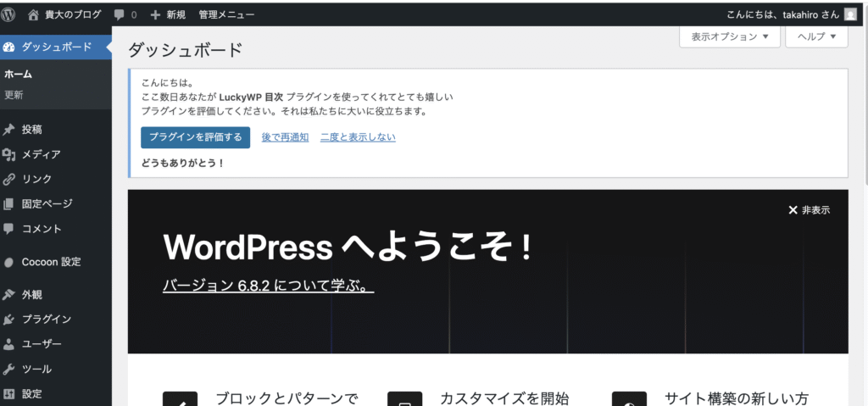Click the サイト構築の新しい方 card icon
The height and width of the screenshot is (406, 868).
(630, 399)
